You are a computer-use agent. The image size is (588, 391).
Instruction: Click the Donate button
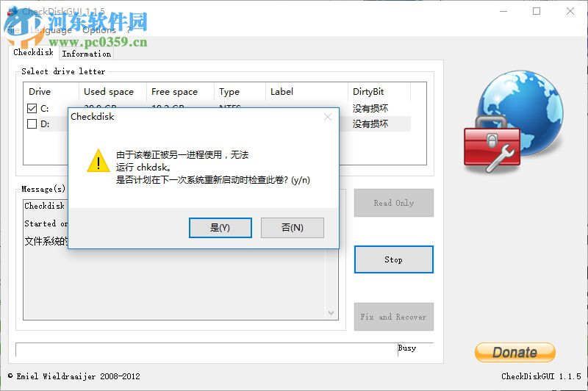pyautogui.click(x=515, y=352)
